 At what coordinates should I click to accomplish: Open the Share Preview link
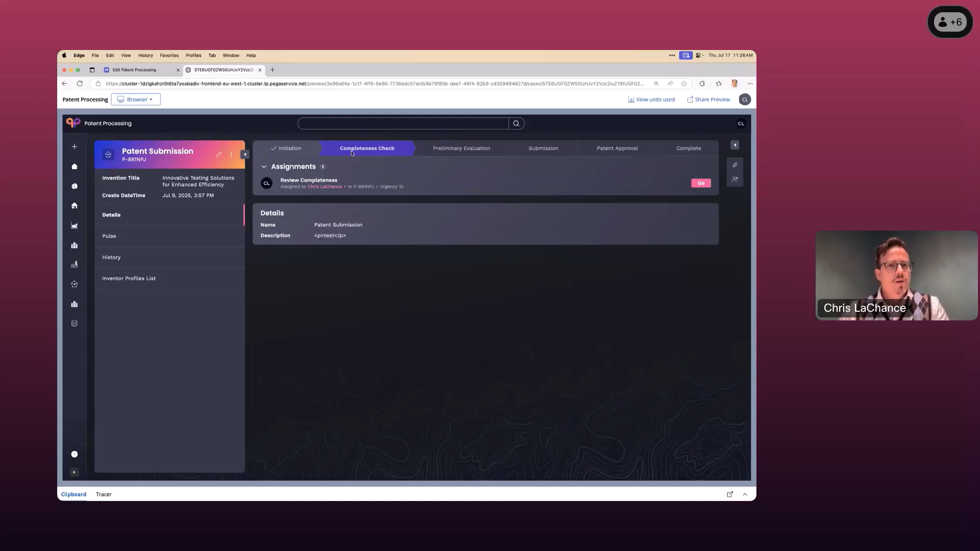click(x=708, y=99)
